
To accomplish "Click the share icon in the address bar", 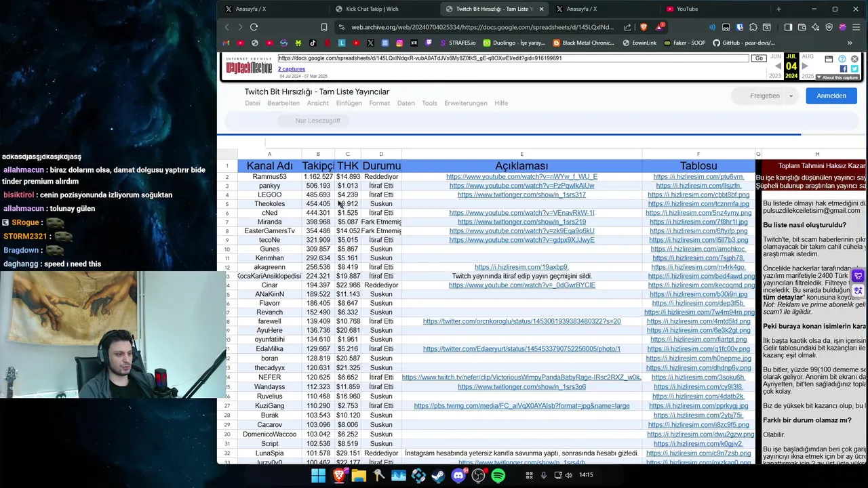I will click(x=627, y=27).
